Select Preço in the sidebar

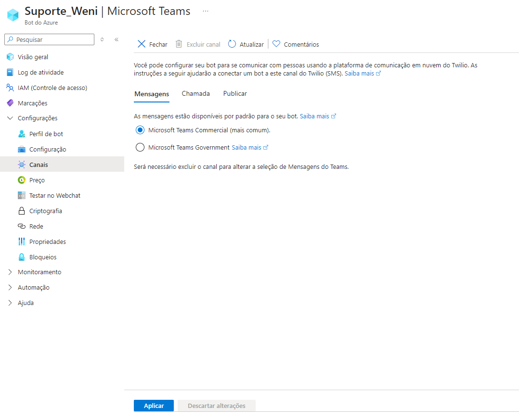point(37,180)
